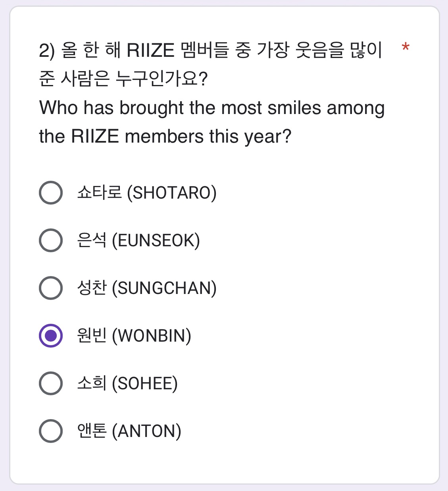The height and width of the screenshot is (491, 448).
Task: Select the SOHEE radio button
Action: [51, 383]
